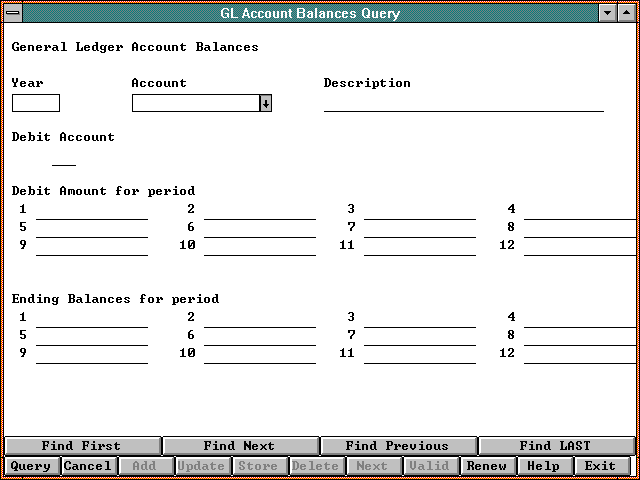Open Help from the bottom bar
The height and width of the screenshot is (480, 640).
[x=544, y=466]
